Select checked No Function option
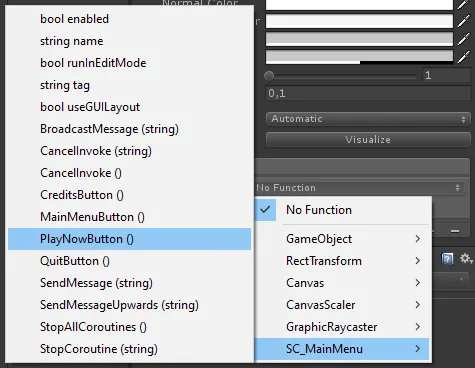This screenshot has height=368, width=475. click(343, 210)
